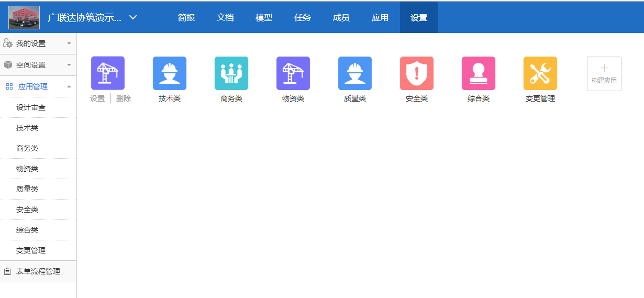Select the 质量类 app icon tile
This screenshot has height=298, width=644.
tap(354, 73)
